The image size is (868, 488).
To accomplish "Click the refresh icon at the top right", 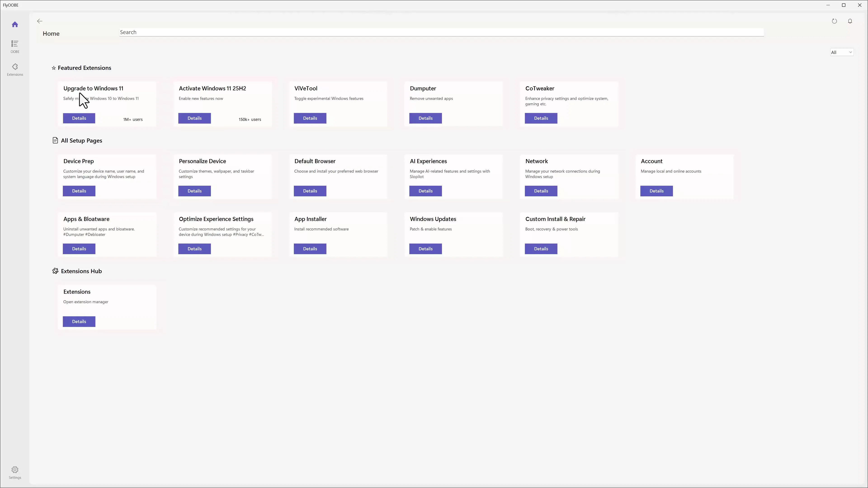I will pos(835,21).
